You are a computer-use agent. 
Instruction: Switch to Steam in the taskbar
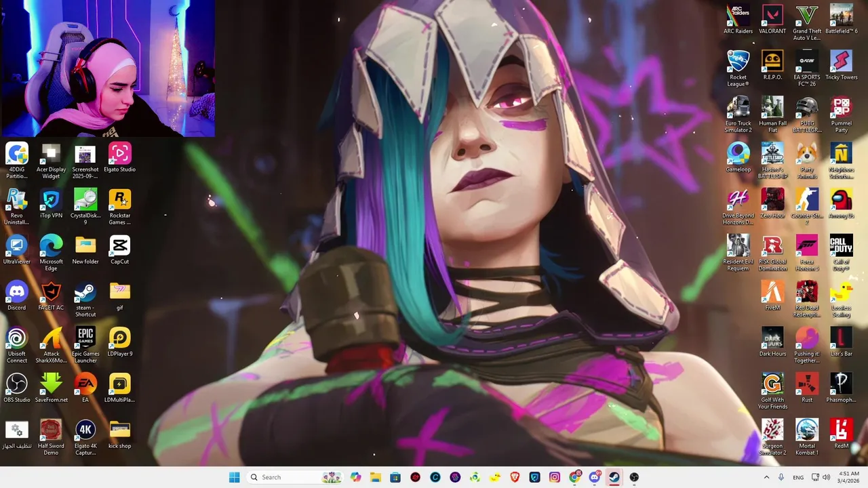point(614,477)
